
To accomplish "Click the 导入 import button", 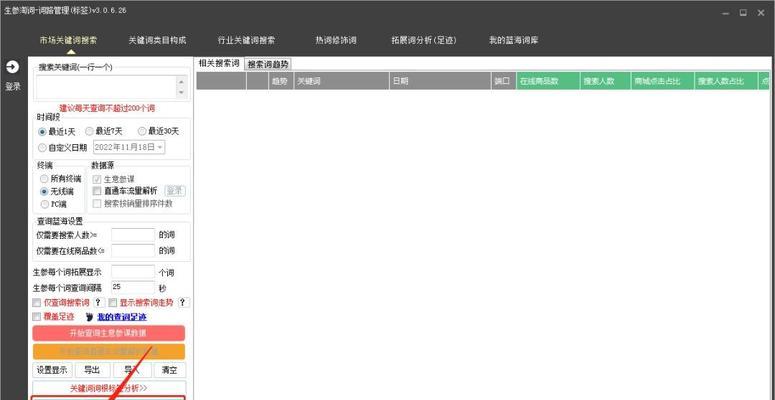I will pos(131,370).
